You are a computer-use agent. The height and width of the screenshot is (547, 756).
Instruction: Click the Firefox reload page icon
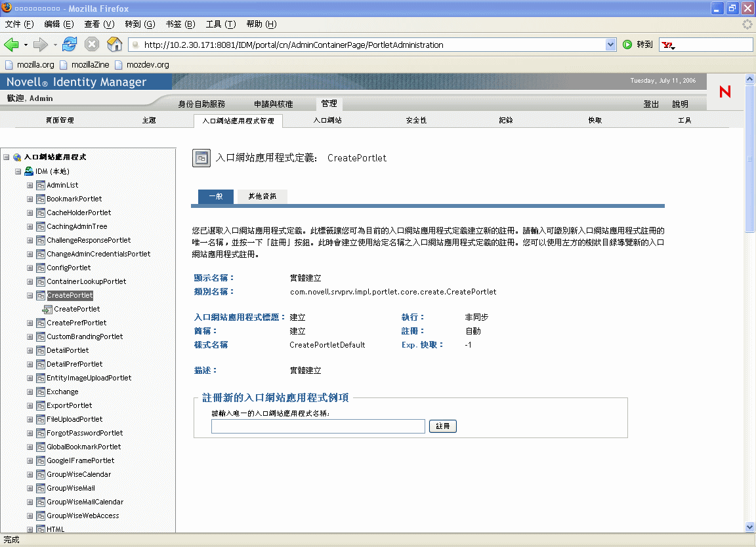[x=70, y=45]
